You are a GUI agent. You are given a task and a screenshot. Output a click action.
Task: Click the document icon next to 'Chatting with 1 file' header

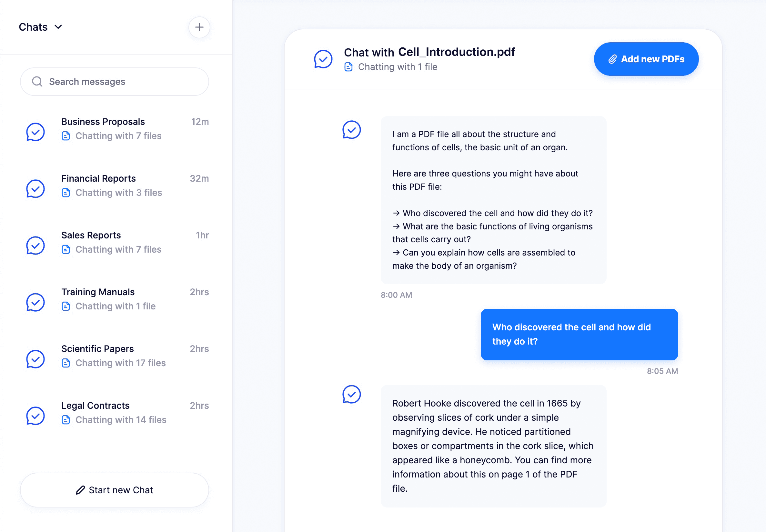348,67
